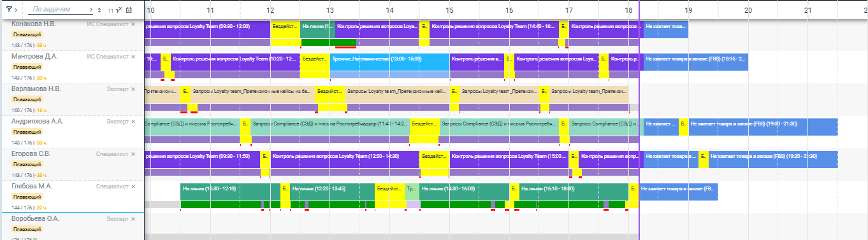
Task: Select Глебова's На линии (10:30 - 12:10) block
Action: click(230, 192)
